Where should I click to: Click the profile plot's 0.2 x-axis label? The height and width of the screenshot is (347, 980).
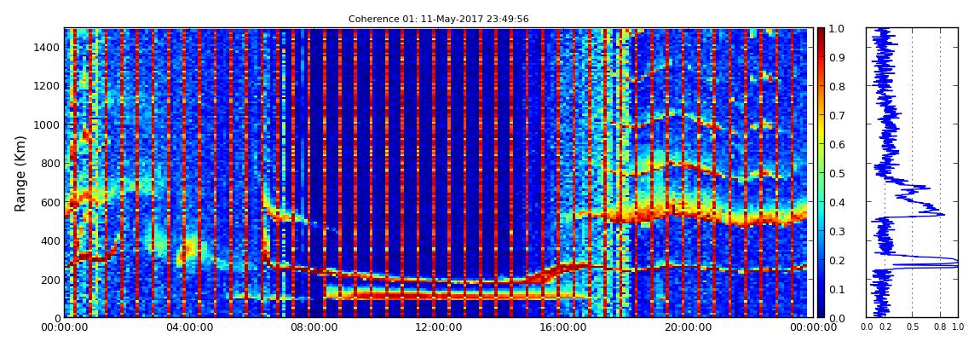tap(885, 327)
